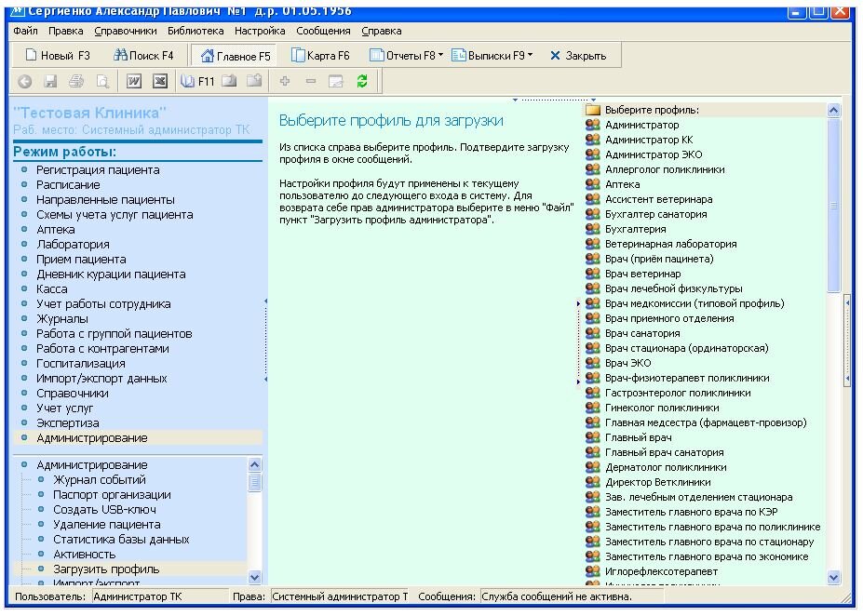Export to Word toolbar icon
This screenshot has width=863, height=616.
pos(134,81)
